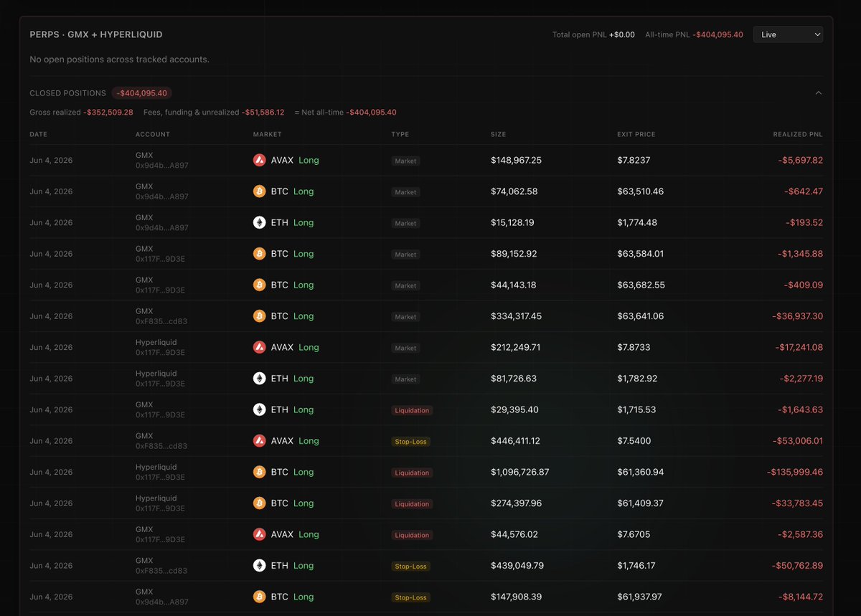861x616 pixels.
Task: Click the ETH icon in the $81,726.63 row
Action: point(259,379)
